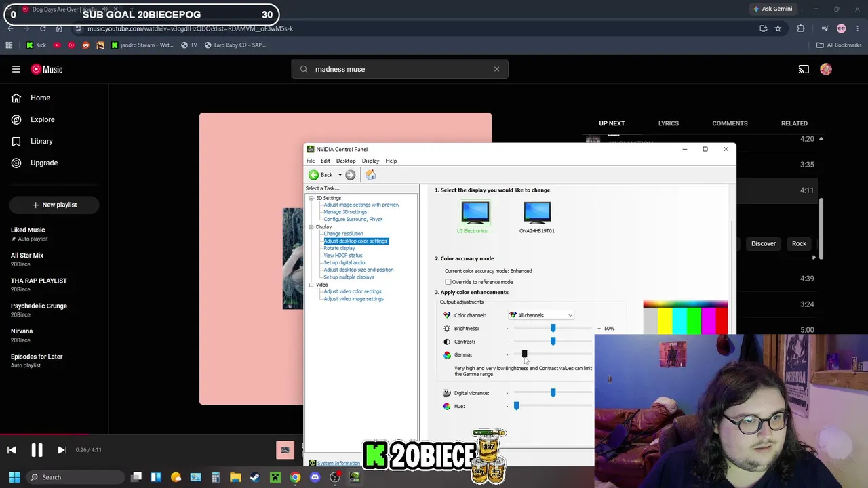Screen dimensions: 868x488
Task: Open the Display menu in NVIDIA Control Panel
Action: (370, 161)
